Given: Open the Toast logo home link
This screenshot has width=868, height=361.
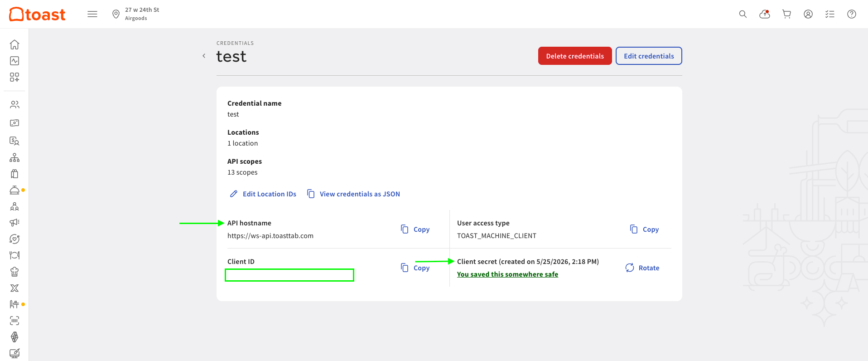Looking at the screenshot, I should pos(37,15).
